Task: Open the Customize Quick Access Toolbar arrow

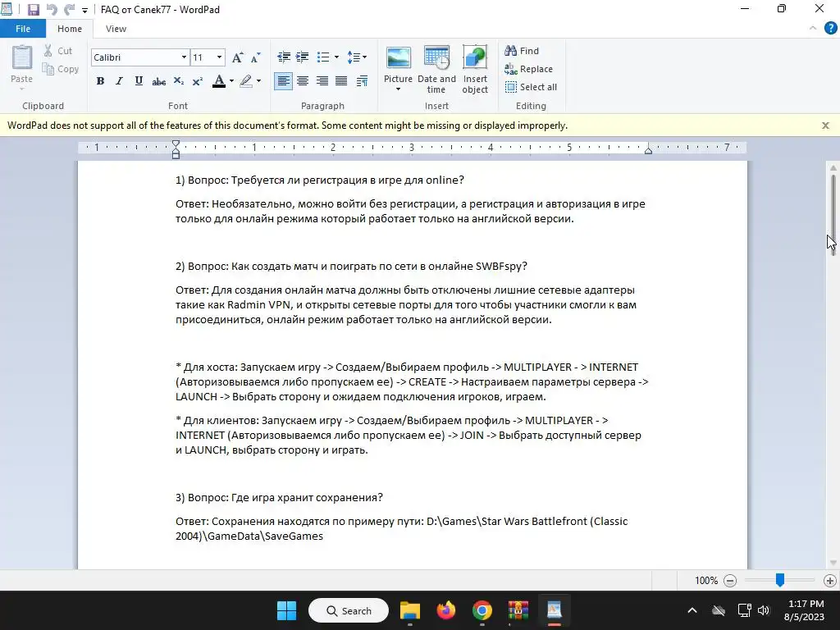Action: click(84, 10)
